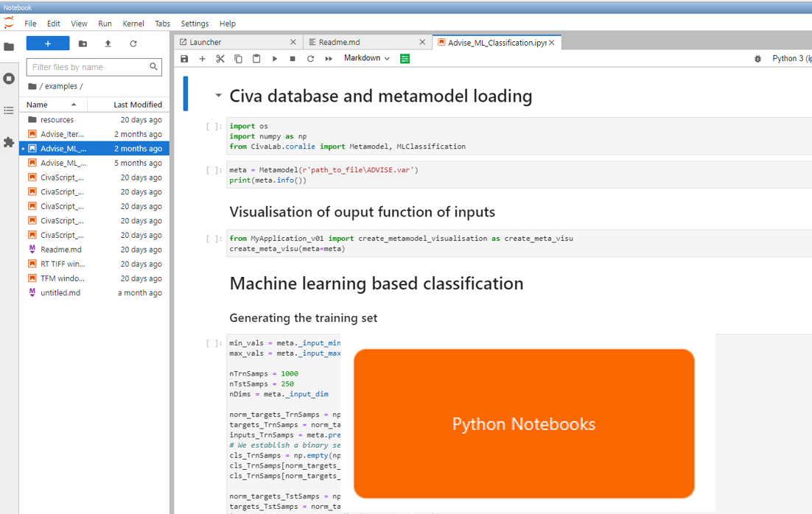Restart kernel and run all cells
The height and width of the screenshot is (514, 812).
pyautogui.click(x=329, y=58)
